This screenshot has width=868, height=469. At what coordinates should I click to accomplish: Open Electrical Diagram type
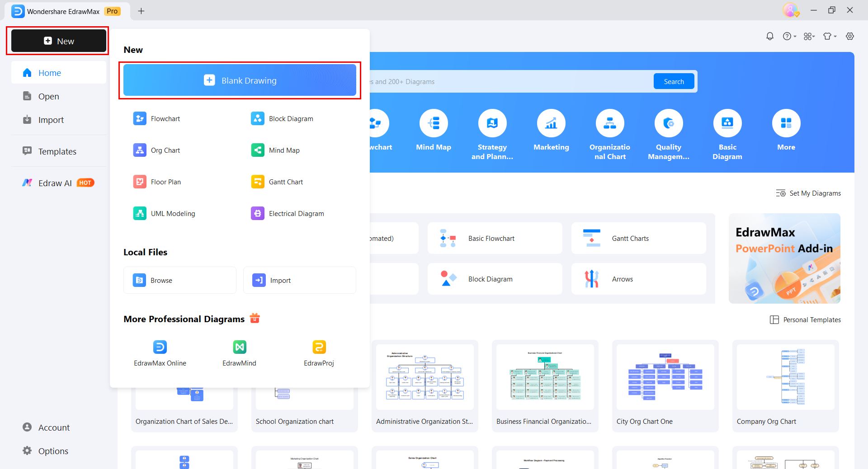(288, 214)
